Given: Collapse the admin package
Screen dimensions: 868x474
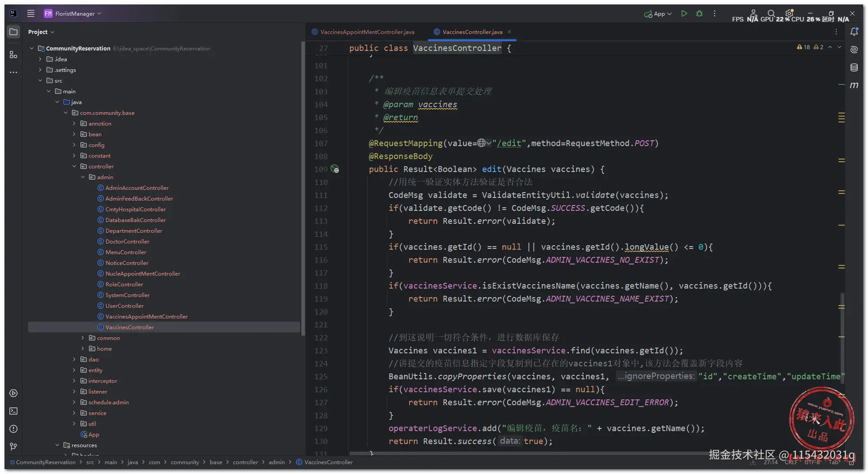Looking at the screenshot, I should coord(83,177).
